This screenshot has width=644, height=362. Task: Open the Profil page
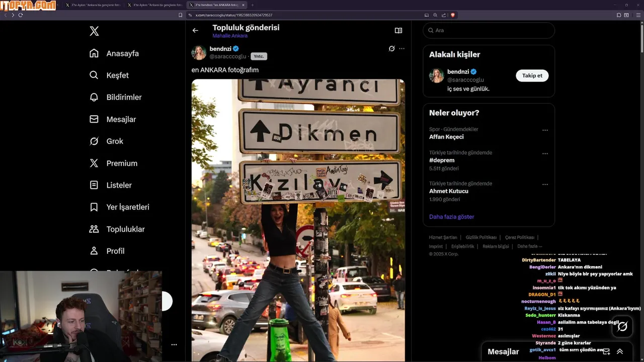107,251
